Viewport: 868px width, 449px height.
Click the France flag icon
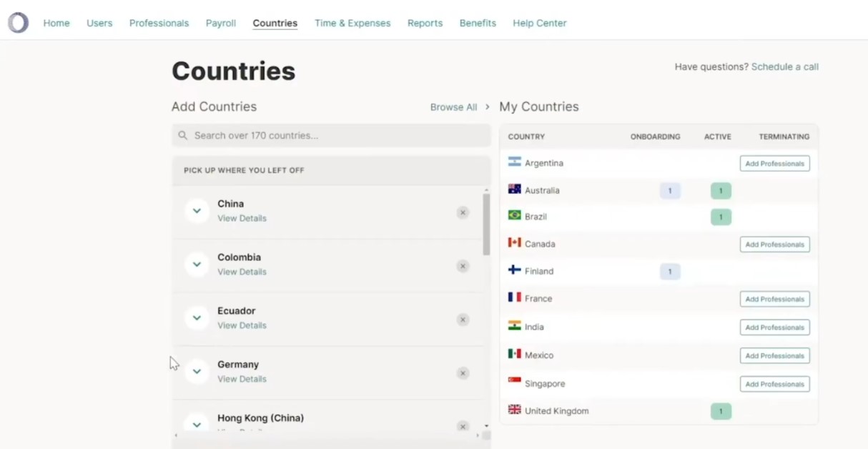click(x=514, y=297)
